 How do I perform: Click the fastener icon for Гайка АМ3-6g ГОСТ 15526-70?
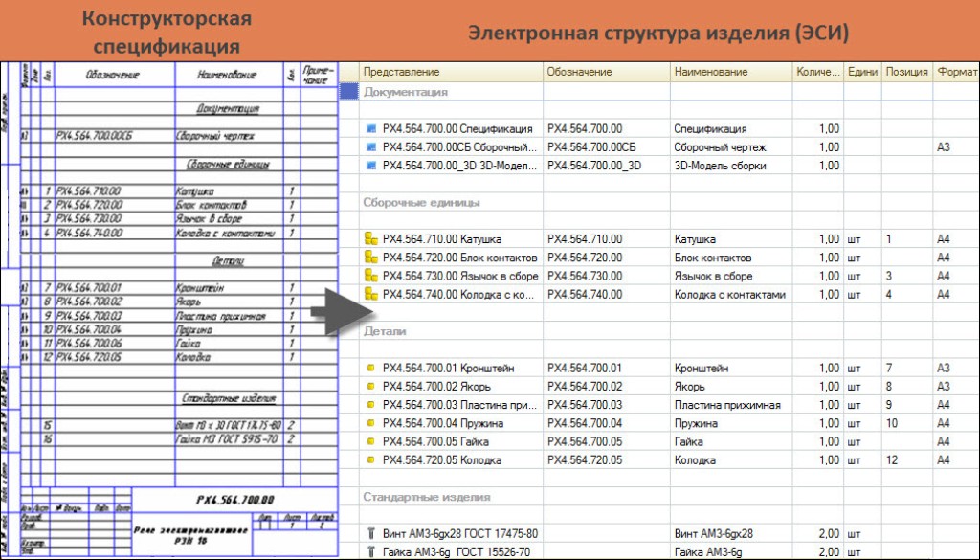point(371,551)
